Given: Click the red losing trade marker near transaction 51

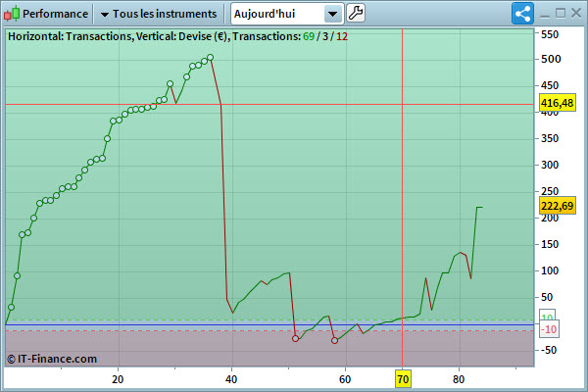Looking at the screenshot, I should (296, 338).
